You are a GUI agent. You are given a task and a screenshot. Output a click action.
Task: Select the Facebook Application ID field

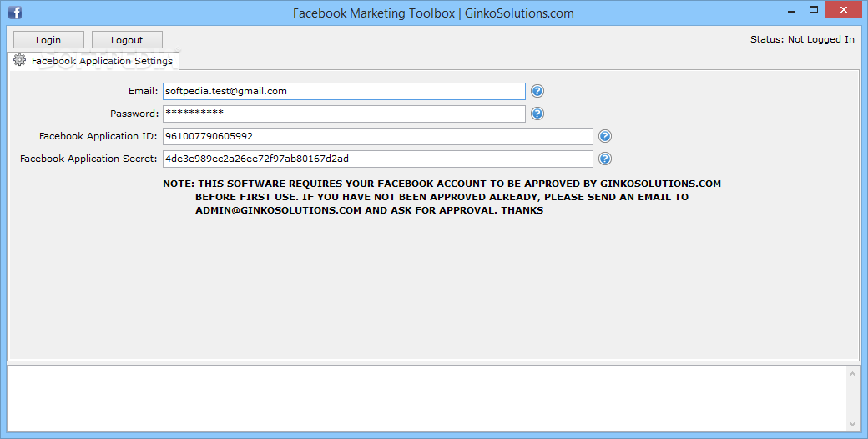[377, 136]
